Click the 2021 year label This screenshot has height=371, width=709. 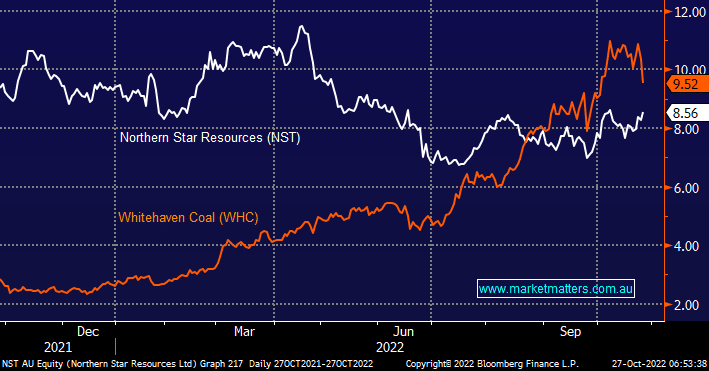coord(58,347)
